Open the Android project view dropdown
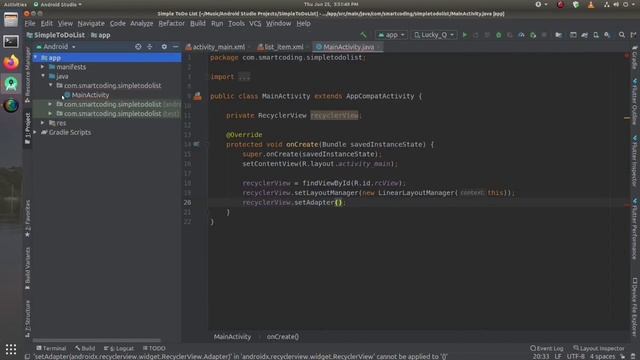Viewport: 640px width, 360px height. (x=56, y=47)
